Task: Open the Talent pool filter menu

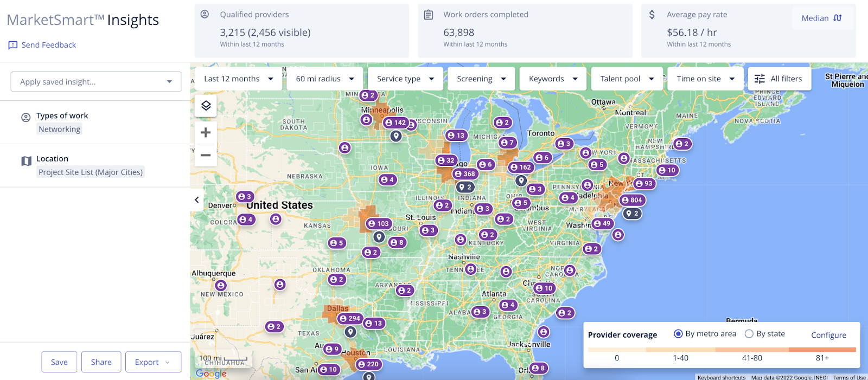Action: 627,79
